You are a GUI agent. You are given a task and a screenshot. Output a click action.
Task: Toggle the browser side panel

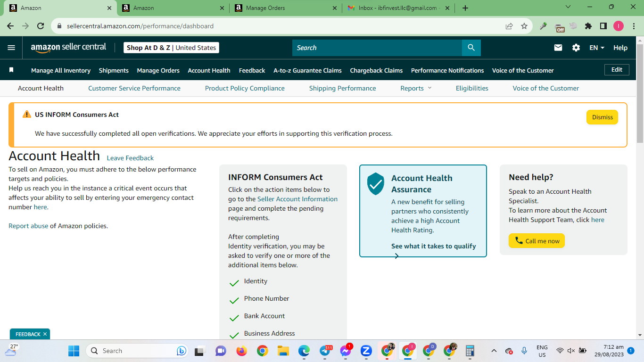coord(603,26)
